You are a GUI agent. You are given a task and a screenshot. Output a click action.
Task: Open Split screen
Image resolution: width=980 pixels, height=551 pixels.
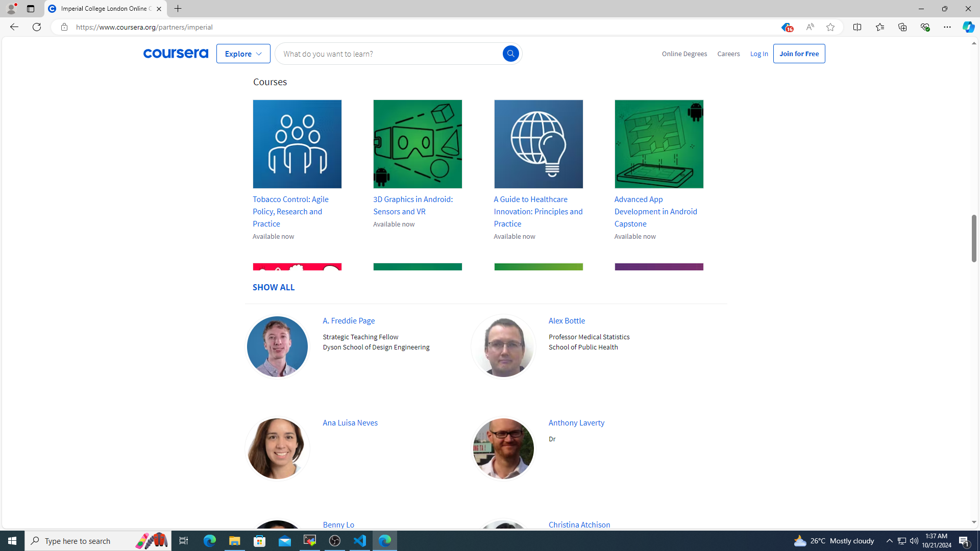click(x=857, y=27)
